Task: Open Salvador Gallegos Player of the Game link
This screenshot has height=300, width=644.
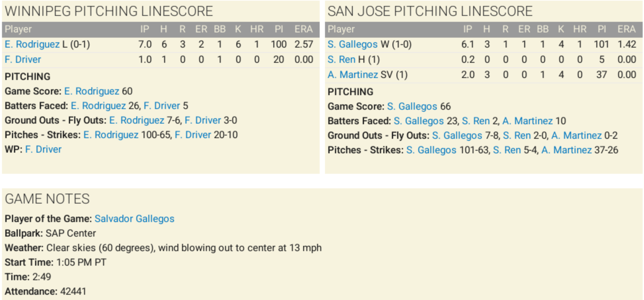Action: pyautogui.click(x=134, y=219)
